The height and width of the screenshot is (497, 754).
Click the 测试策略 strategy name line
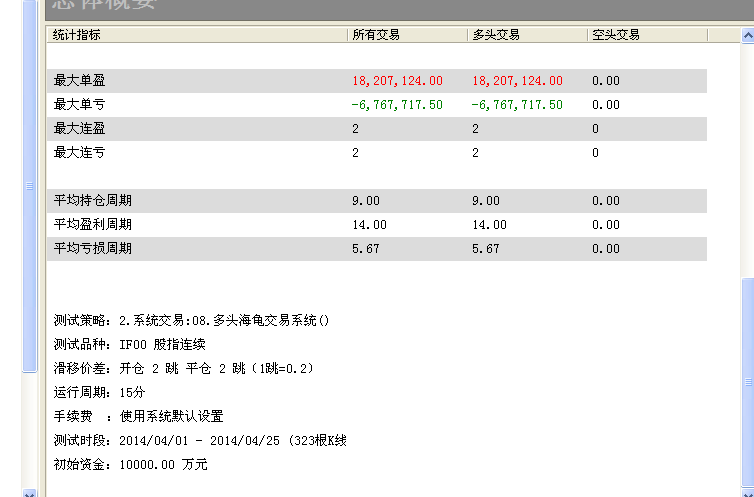[191, 321]
